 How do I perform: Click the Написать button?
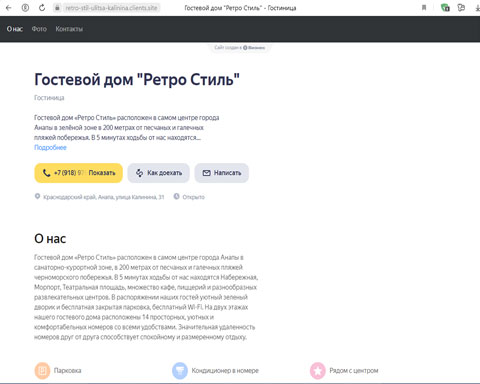(x=222, y=173)
